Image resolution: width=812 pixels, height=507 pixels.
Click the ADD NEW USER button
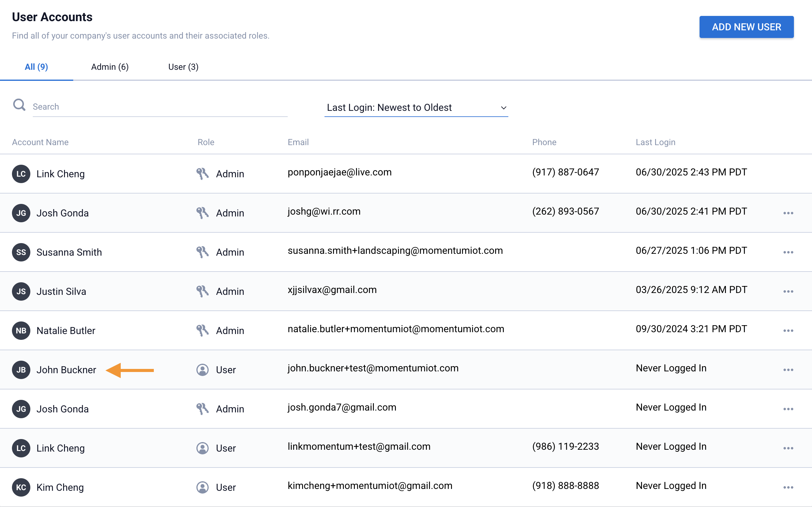point(746,27)
